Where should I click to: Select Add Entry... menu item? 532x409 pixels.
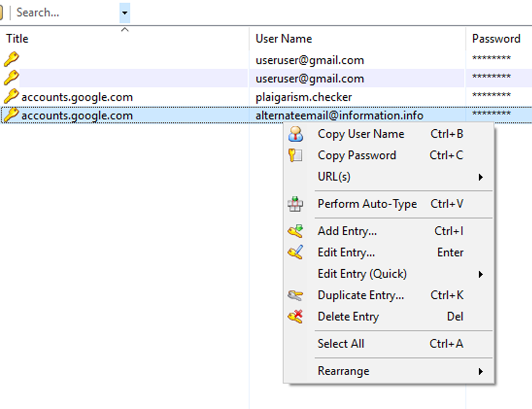(389, 231)
